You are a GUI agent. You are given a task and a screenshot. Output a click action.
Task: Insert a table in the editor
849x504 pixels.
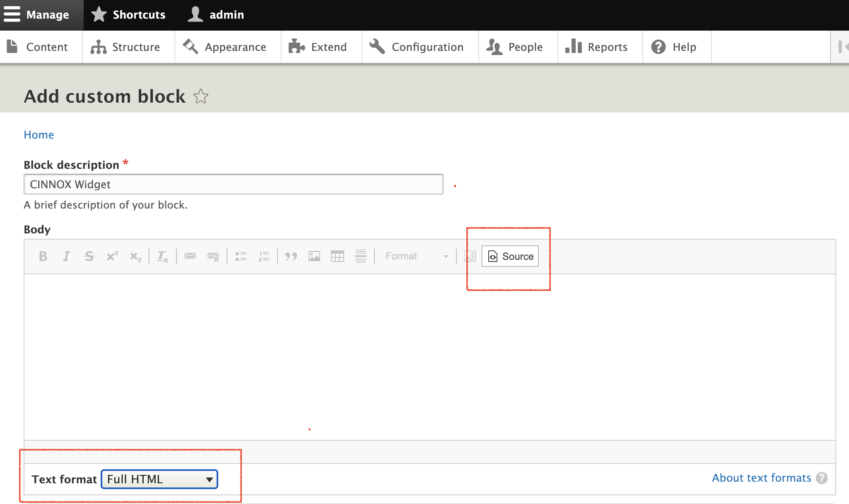tap(338, 257)
